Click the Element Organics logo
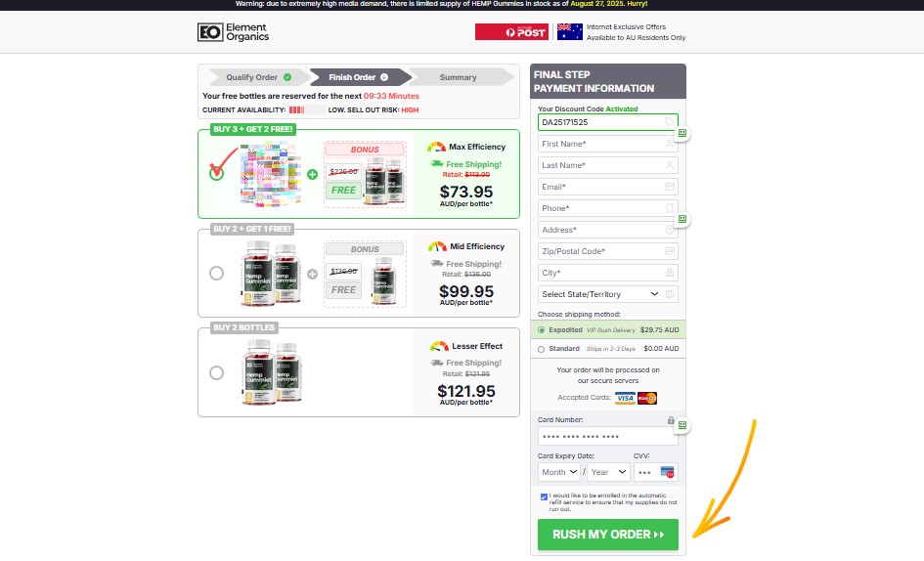This screenshot has height=561, width=924. 233,32
